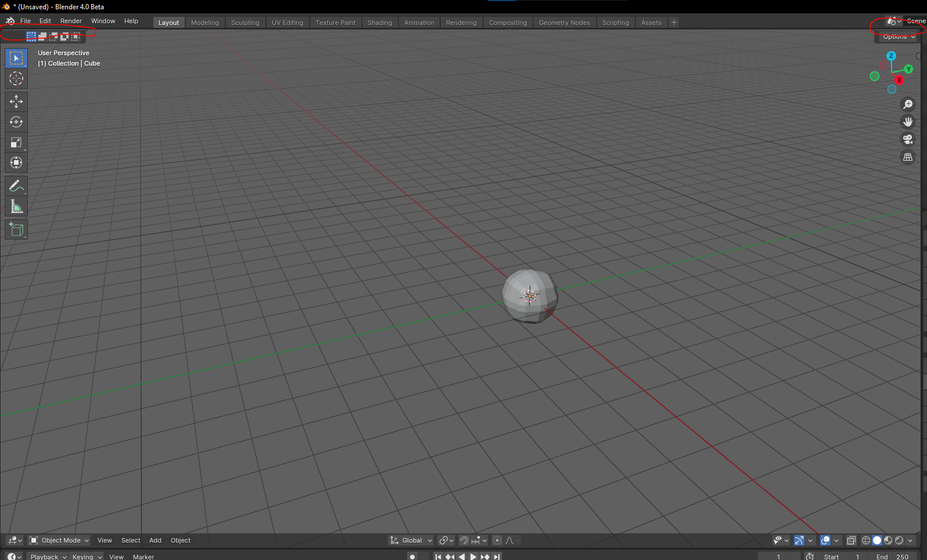Switch to Material Preview shading
This screenshot has height=560, width=927.
[x=888, y=540]
